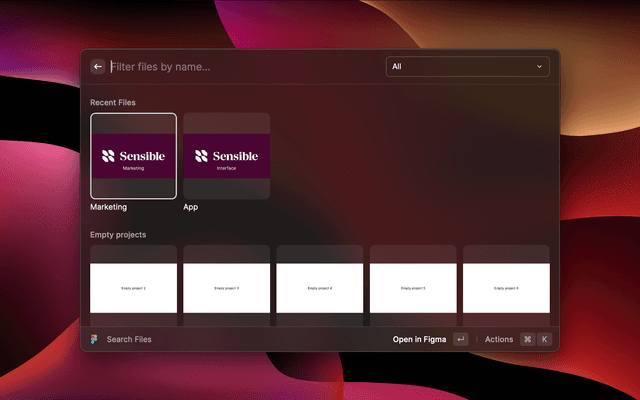Focus the Filter files by name field
Viewport: 640px width, 400px height.
(x=240, y=67)
